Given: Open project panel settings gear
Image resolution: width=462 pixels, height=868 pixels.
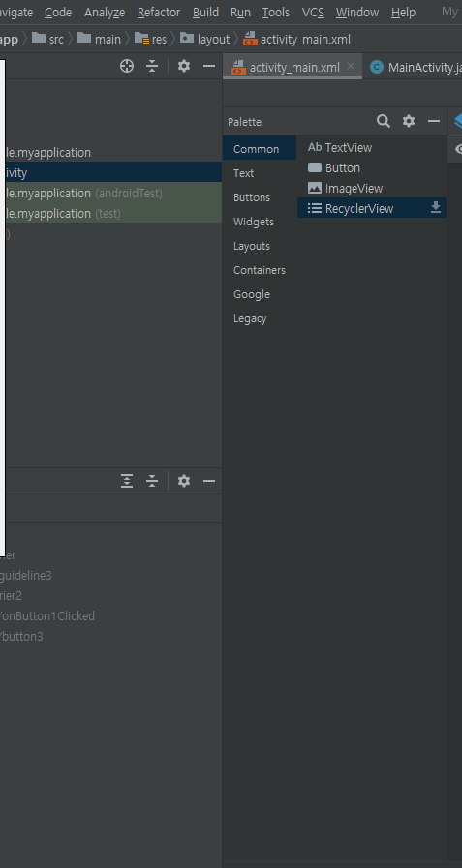Looking at the screenshot, I should coord(184,67).
